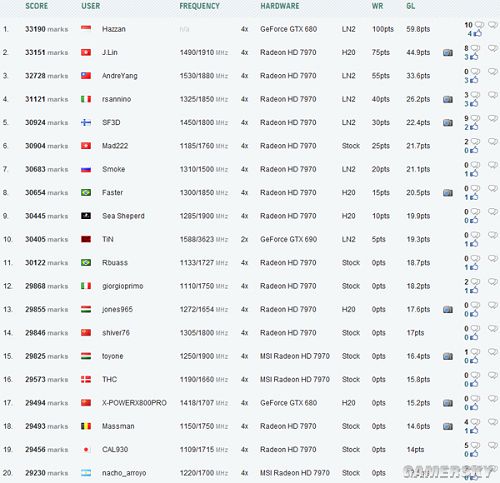The height and width of the screenshot is (483, 500).
Task: Open user profile link Hazzan
Action: click(114, 29)
